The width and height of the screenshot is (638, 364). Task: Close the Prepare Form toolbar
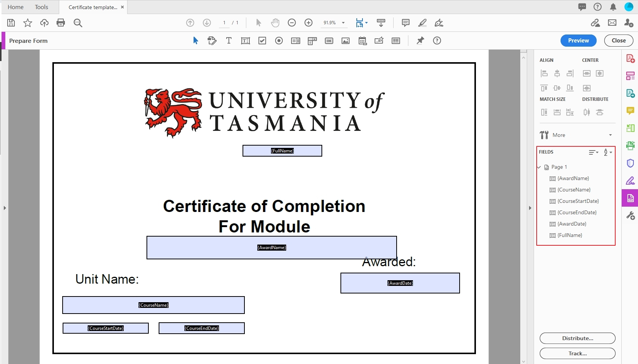point(619,41)
